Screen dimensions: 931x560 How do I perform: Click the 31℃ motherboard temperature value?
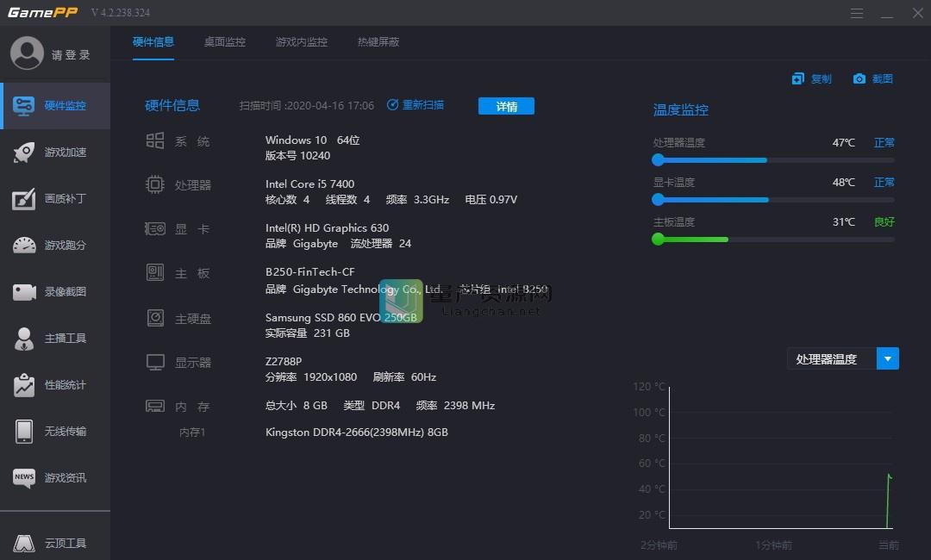[x=844, y=222]
